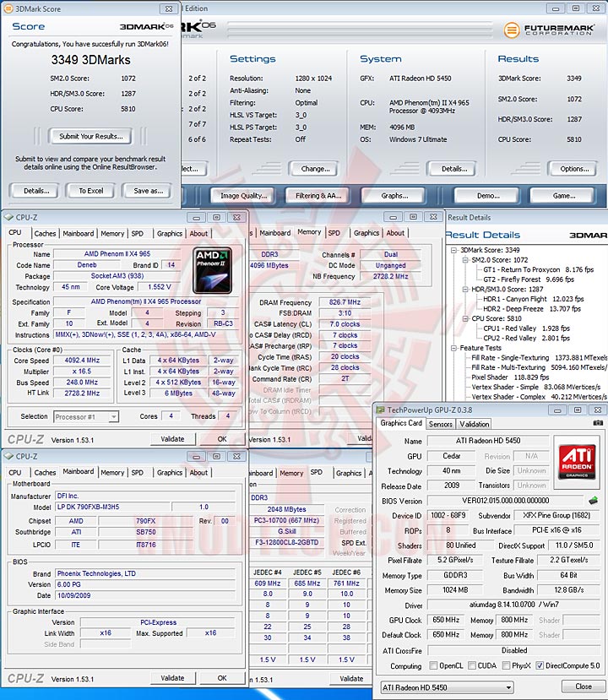This screenshot has height=700, width=608.
Task: Open the Validation tab in GPU-Z
Action: pyautogui.click(x=474, y=424)
